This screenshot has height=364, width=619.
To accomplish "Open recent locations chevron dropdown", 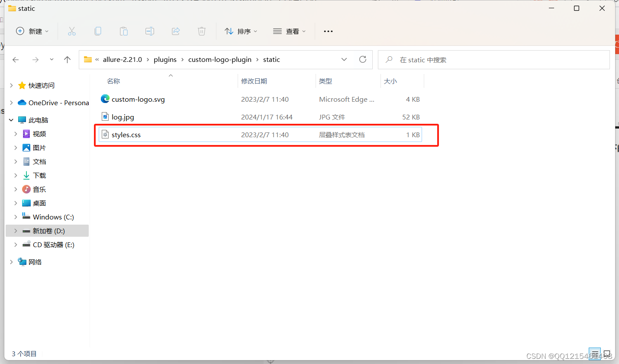I will pyautogui.click(x=52, y=60).
